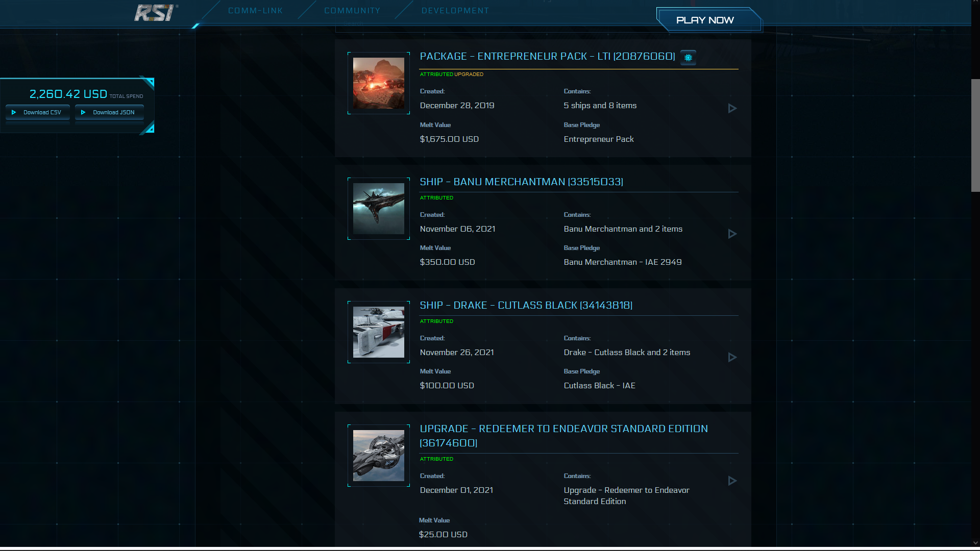This screenshot has width=980, height=551.
Task: Select the $350.00 USD melt value
Action: click(447, 262)
